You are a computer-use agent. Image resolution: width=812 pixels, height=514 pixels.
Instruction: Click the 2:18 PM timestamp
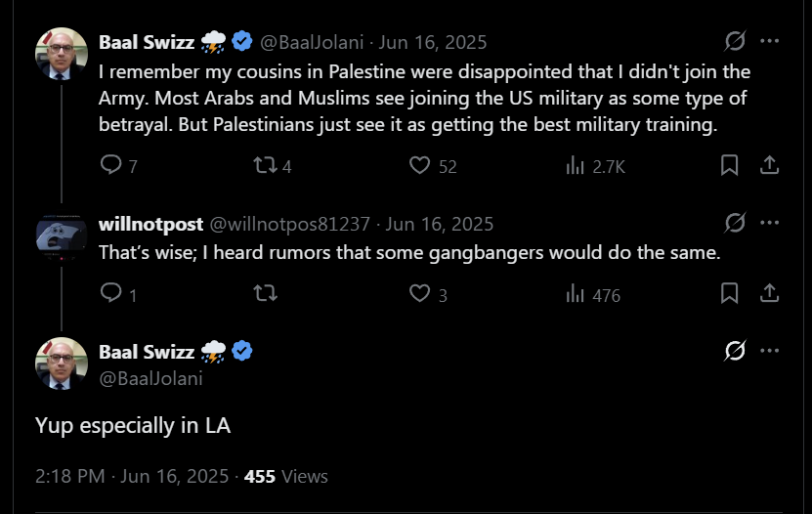click(x=68, y=477)
